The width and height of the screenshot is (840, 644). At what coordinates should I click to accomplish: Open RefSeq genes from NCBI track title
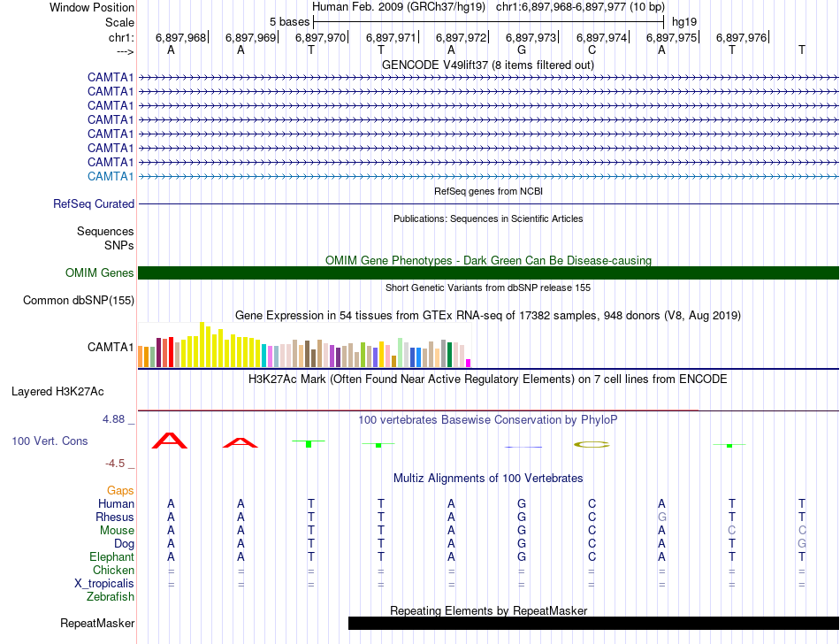(488, 191)
